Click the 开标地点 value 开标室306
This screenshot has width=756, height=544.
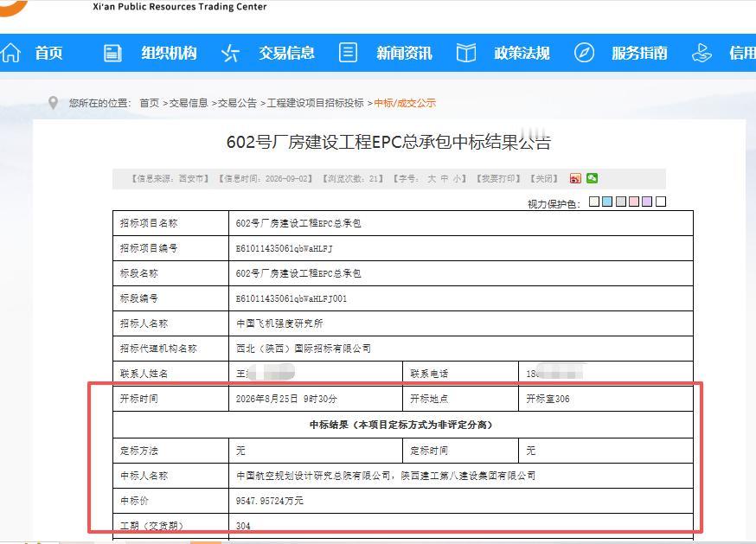click(x=548, y=399)
